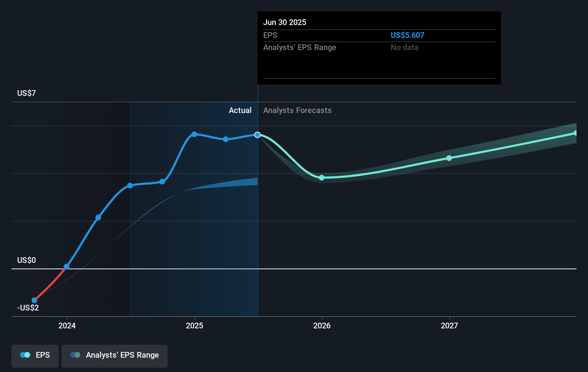Switch to the Analysts Forecasts section
This screenshot has width=588, height=372.
tap(297, 111)
